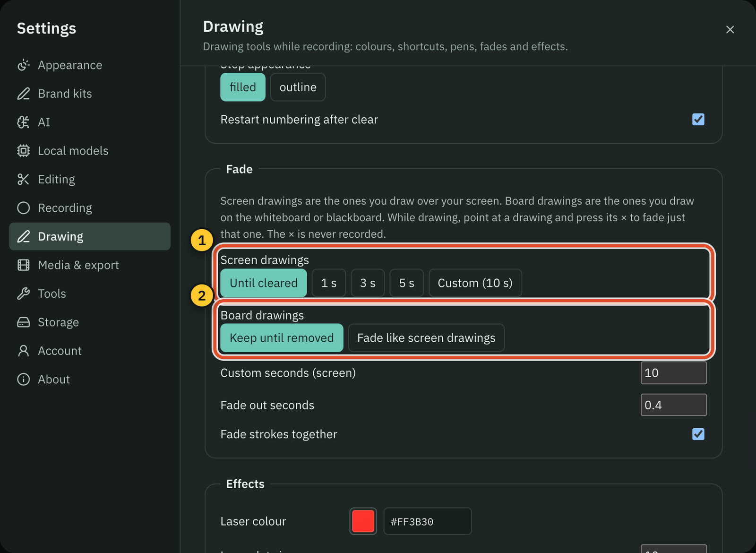This screenshot has height=553, width=756.
Task: Toggle Fade strokes together checkbox
Action: coord(698,434)
